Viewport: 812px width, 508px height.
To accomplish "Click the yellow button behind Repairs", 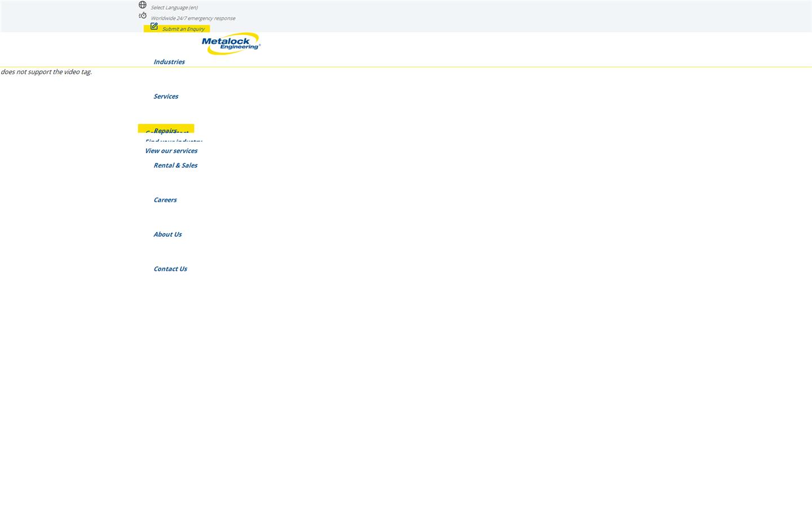I will point(186,128).
